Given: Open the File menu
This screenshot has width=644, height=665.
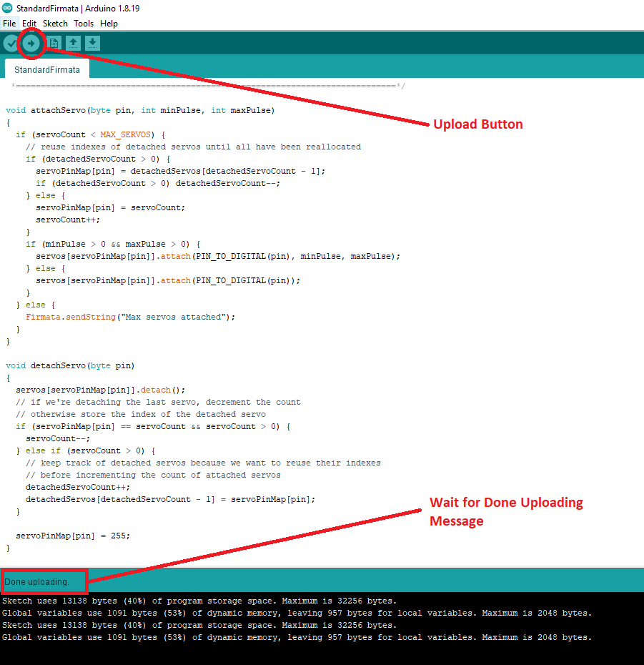Looking at the screenshot, I should [9, 24].
